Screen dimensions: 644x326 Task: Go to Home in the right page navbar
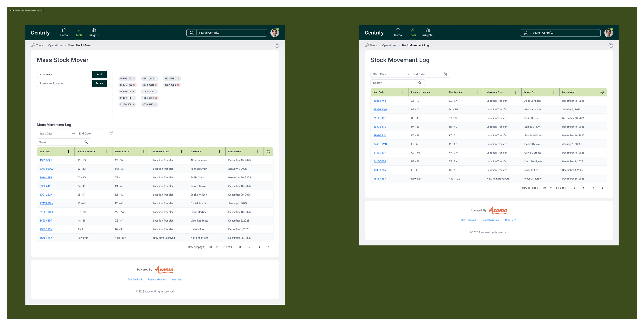(398, 33)
